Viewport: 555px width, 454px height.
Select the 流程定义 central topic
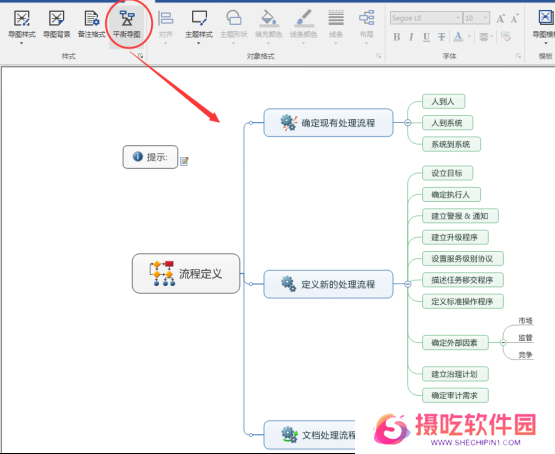click(186, 273)
